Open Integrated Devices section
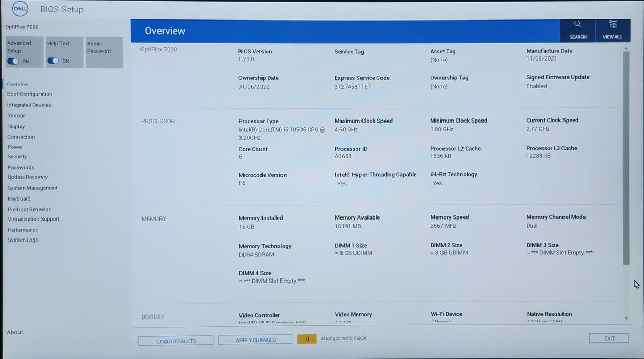The height and width of the screenshot is (359, 644). (x=29, y=105)
